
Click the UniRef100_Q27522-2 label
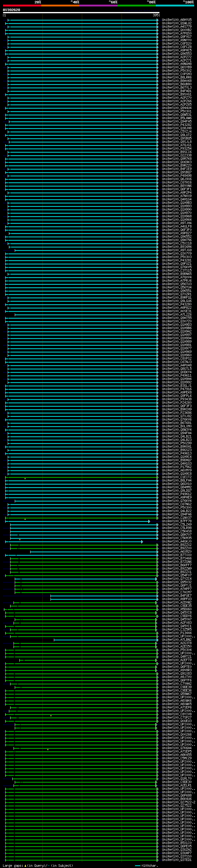point(179,802)
